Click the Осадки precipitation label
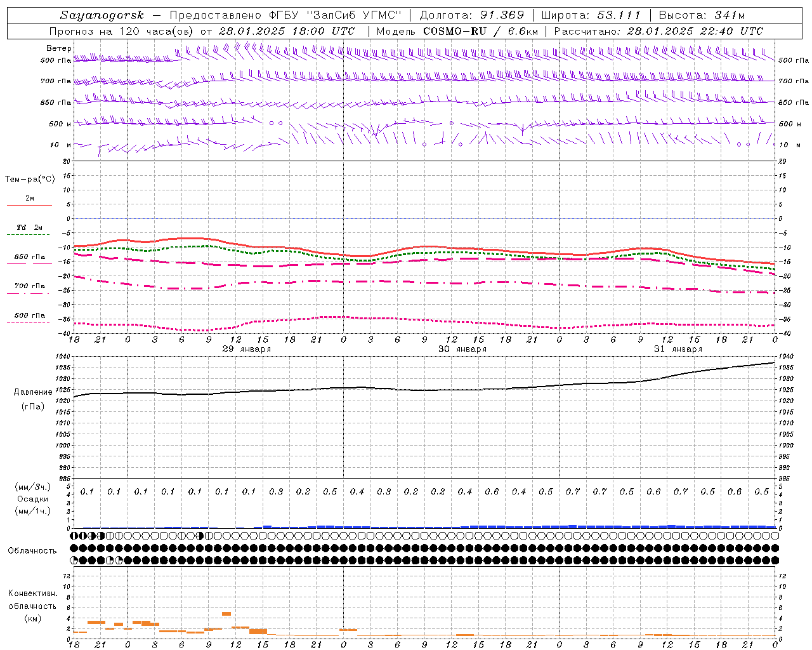 (x=32, y=499)
